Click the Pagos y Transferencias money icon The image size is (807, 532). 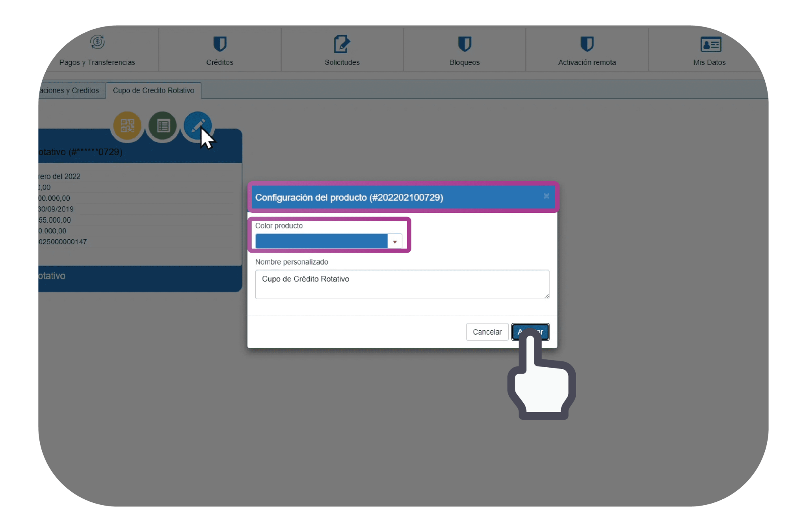click(97, 42)
